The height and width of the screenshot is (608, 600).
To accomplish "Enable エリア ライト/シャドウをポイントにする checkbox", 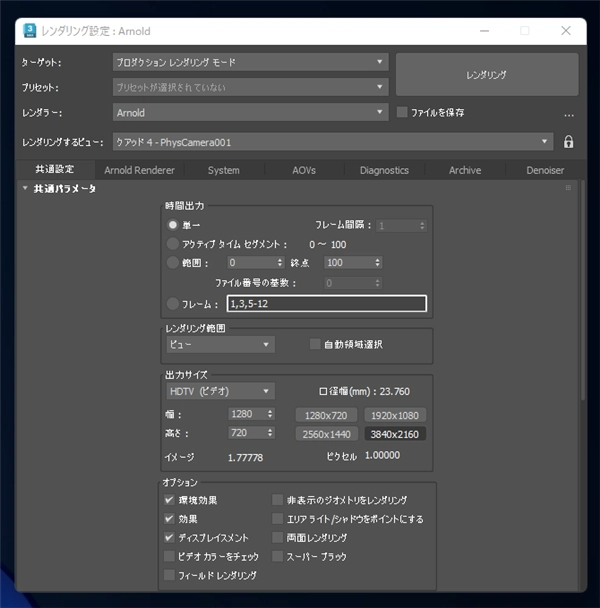I will [277, 518].
